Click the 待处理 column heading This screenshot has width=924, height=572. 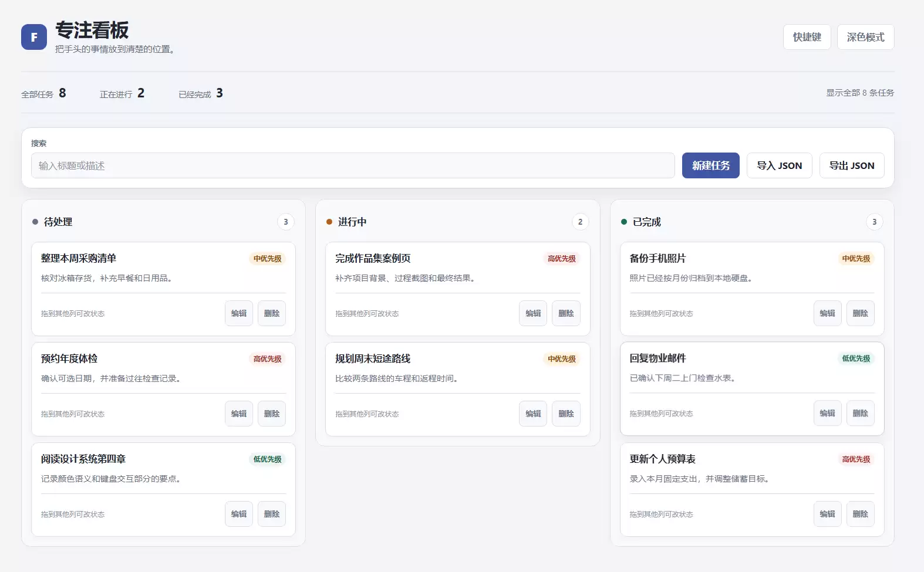point(58,222)
